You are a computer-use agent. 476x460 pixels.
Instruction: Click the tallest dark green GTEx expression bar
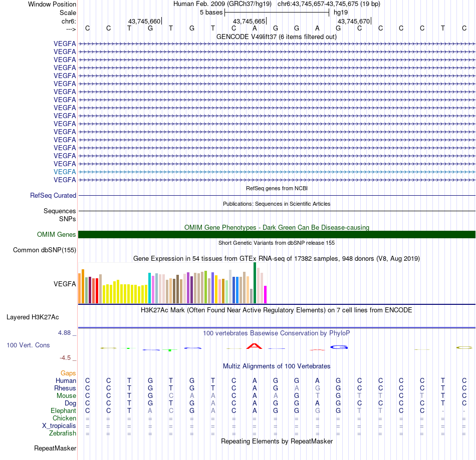pyautogui.click(x=255, y=283)
